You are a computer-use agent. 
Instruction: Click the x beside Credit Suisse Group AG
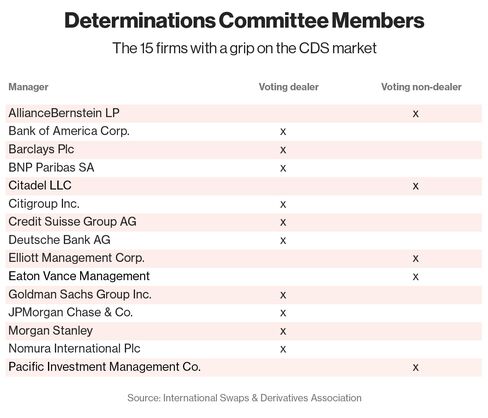tap(283, 222)
